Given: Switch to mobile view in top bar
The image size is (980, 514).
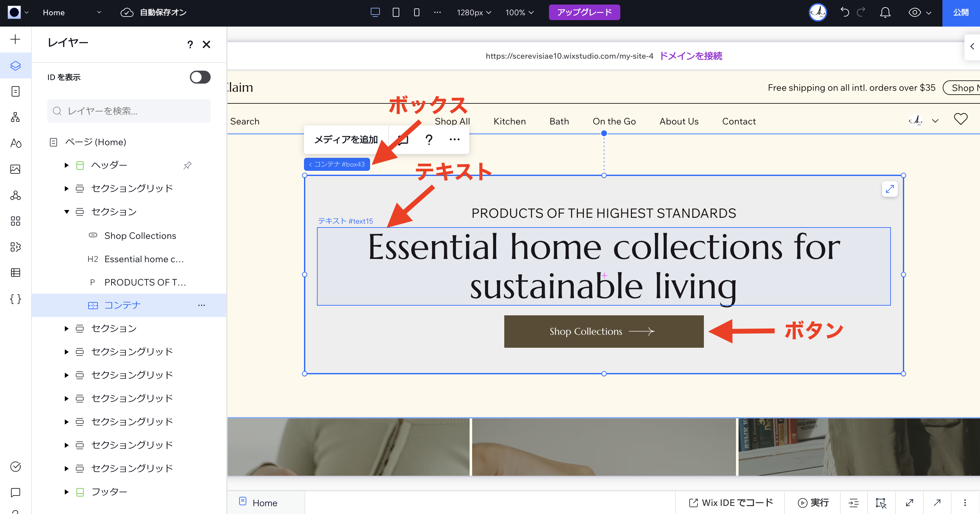Looking at the screenshot, I should click(416, 12).
